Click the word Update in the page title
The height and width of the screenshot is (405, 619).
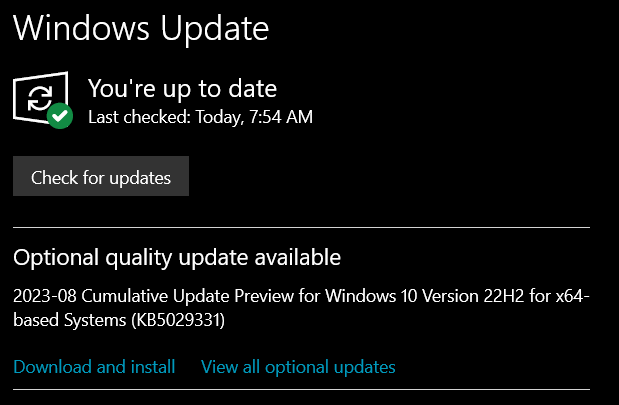coord(215,30)
